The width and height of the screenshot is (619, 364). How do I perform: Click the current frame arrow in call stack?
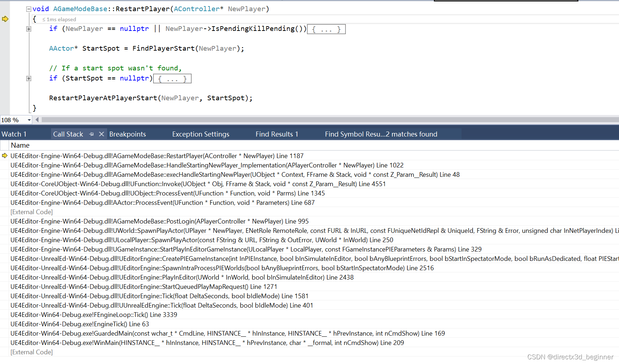pyautogui.click(x=5, y=156)
